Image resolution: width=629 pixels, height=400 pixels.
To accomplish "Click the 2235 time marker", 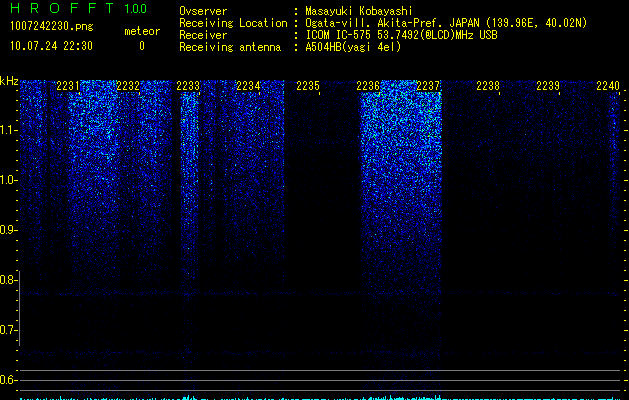I will point(308,86).
